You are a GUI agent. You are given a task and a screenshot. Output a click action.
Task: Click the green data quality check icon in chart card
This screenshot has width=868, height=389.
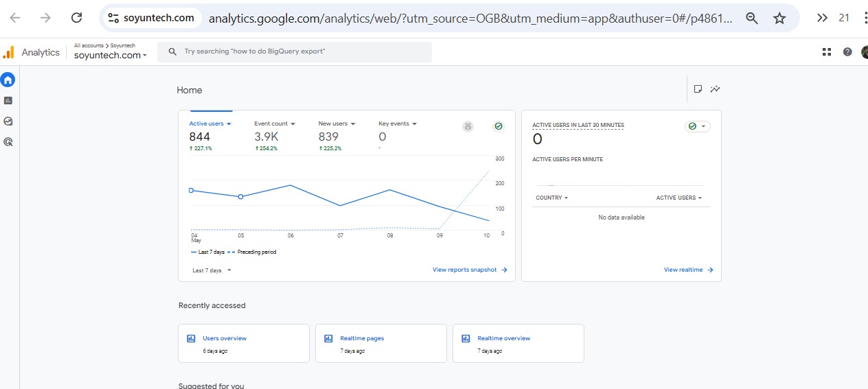pos(499,126)
